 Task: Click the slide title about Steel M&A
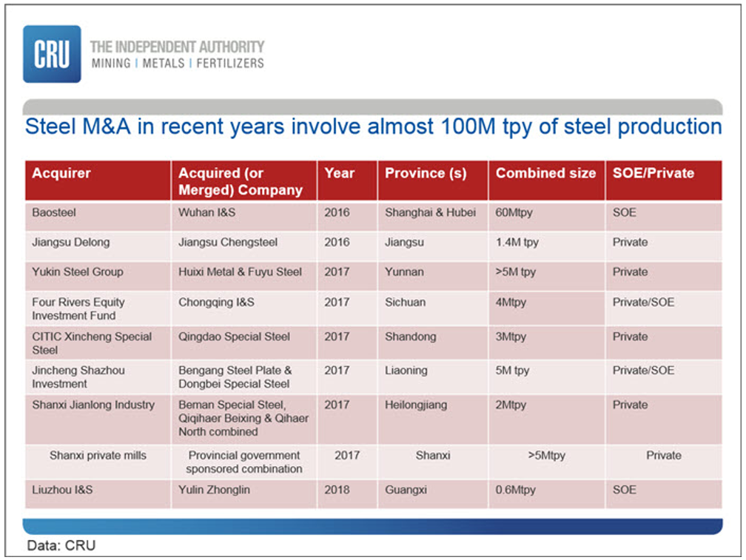373,126
